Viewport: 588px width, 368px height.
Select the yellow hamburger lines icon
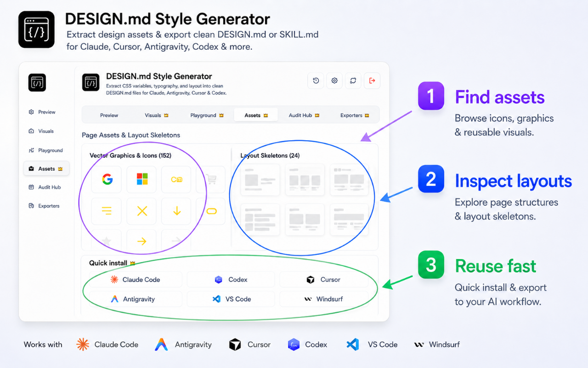pyautogui.click(x=107, y=211)
